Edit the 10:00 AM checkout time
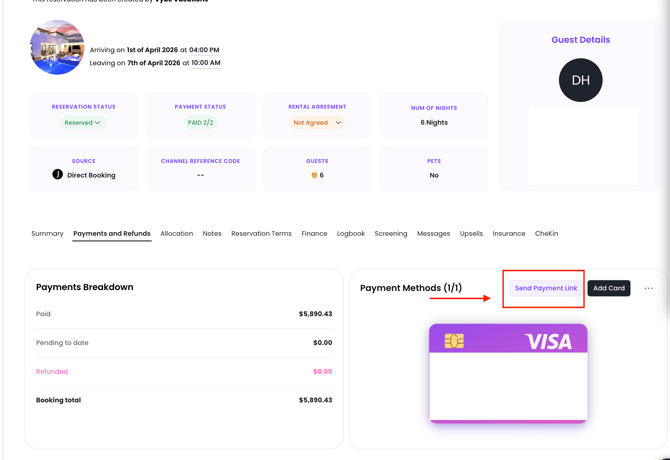 click(205, 63)
